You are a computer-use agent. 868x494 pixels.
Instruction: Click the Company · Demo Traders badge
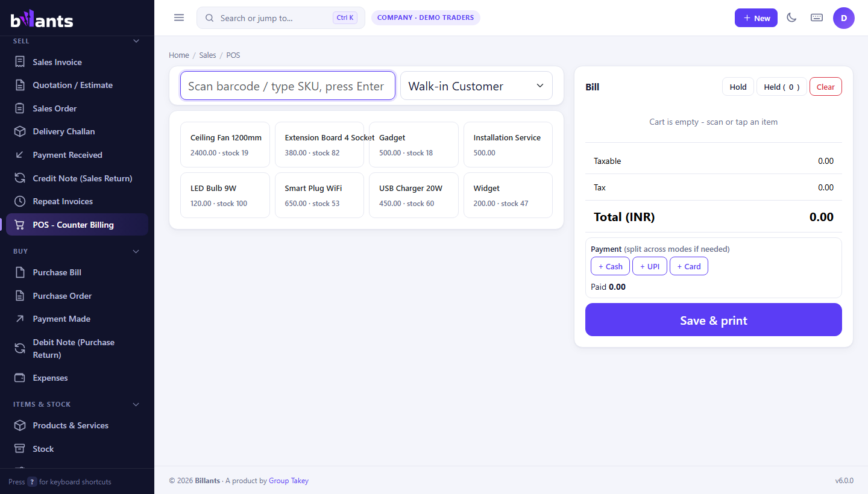[x=426, y=17]
